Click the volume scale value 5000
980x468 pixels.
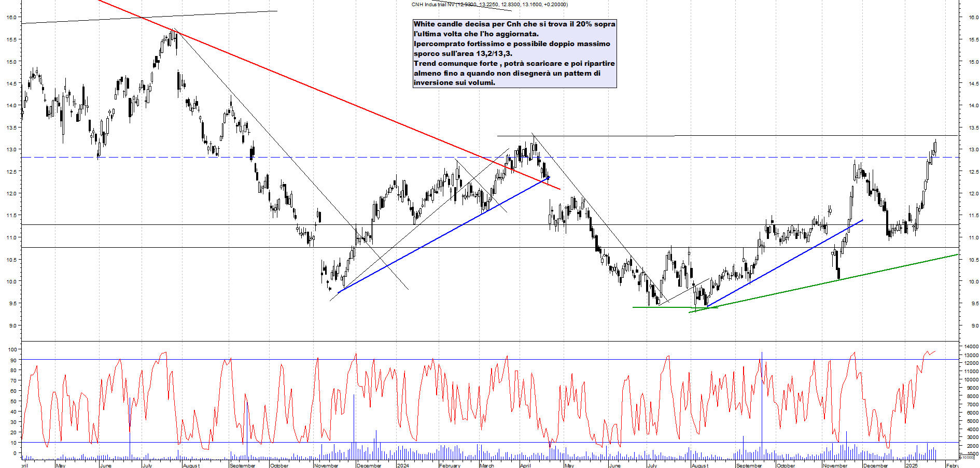pos(973,421)
